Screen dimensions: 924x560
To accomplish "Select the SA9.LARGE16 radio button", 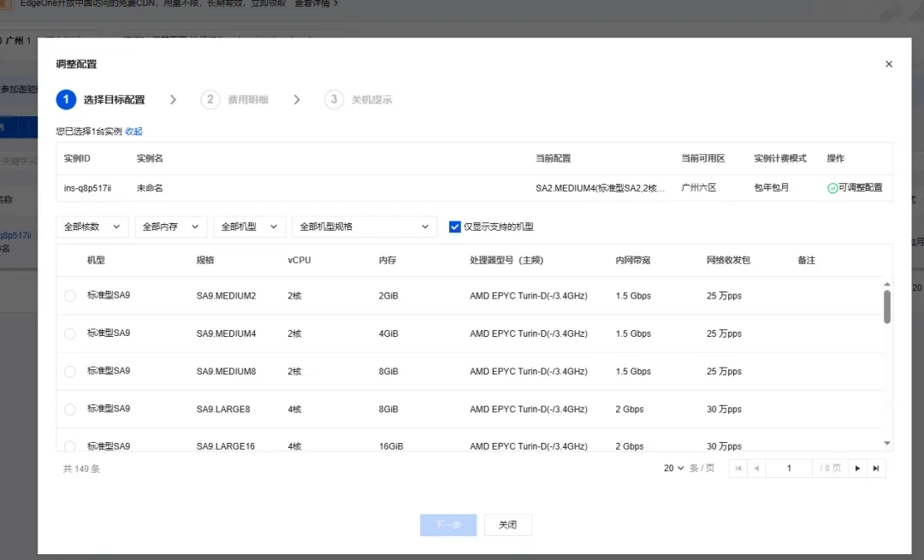I will [69, 445].
